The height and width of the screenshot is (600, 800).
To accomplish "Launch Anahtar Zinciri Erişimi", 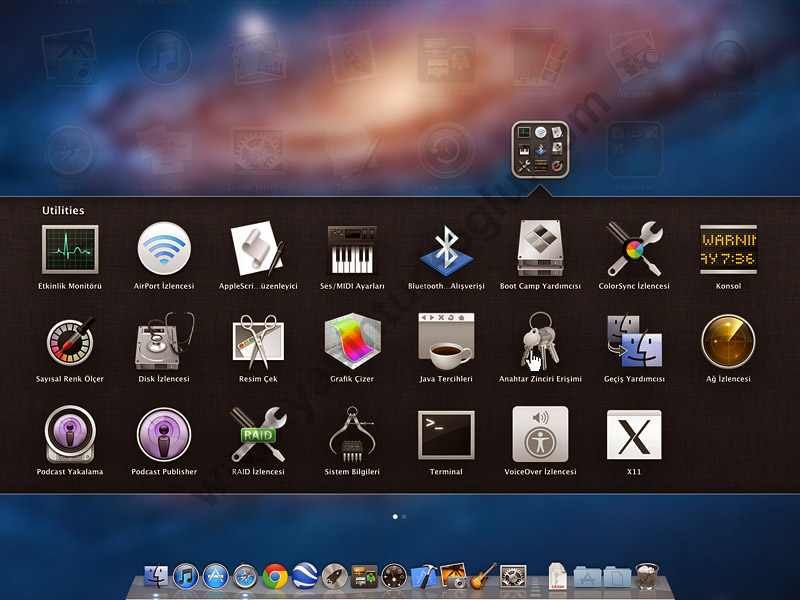I will (x=540, y=341).
